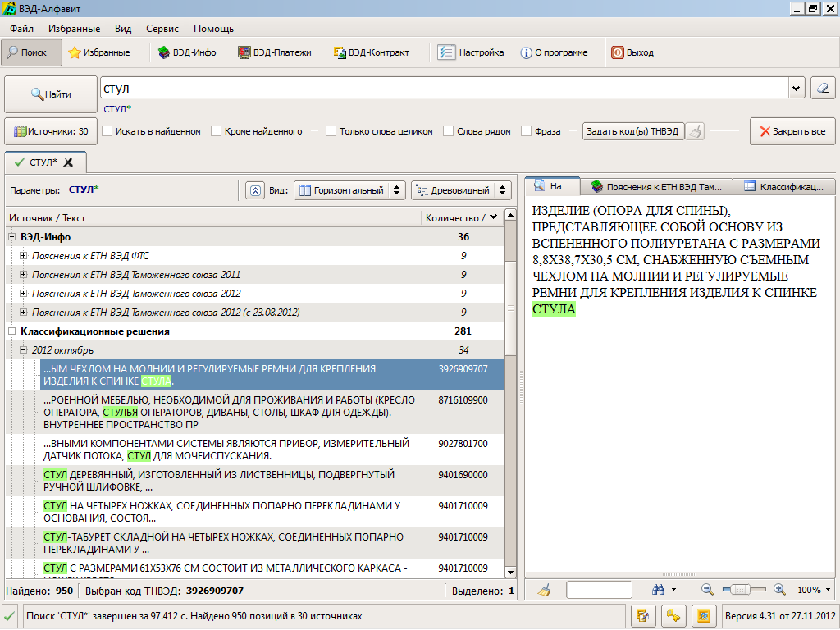The height and width of the screenshot is (630, 840).
Task: Click the eraser icon to clear search field
Action: [x=823, y=88]
